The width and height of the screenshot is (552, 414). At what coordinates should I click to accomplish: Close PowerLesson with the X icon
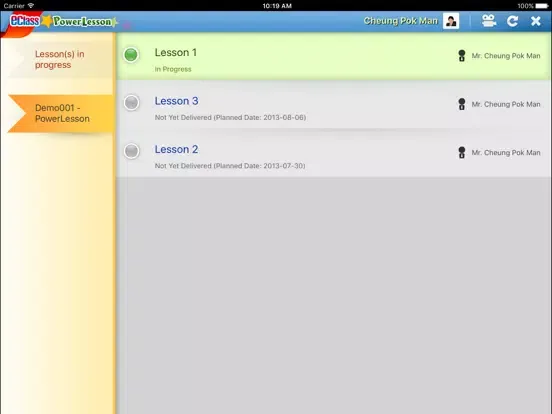(535, 21)
